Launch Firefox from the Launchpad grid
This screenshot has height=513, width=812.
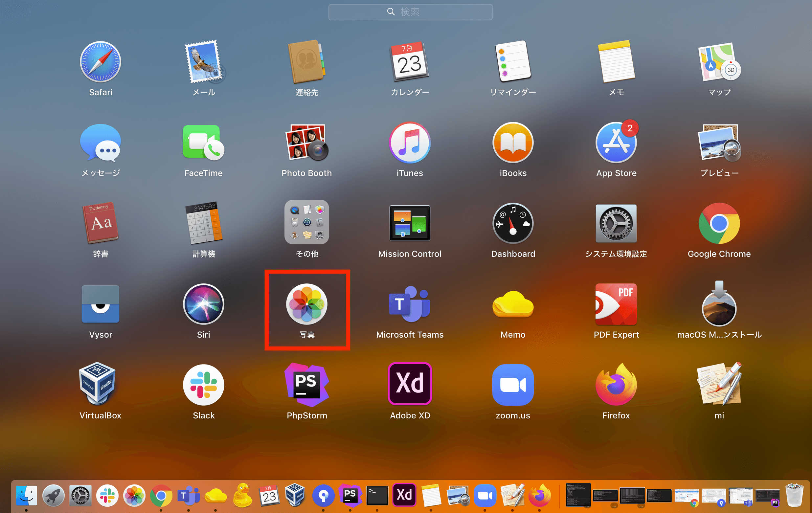pyautogui.click(x=616, y=385)
